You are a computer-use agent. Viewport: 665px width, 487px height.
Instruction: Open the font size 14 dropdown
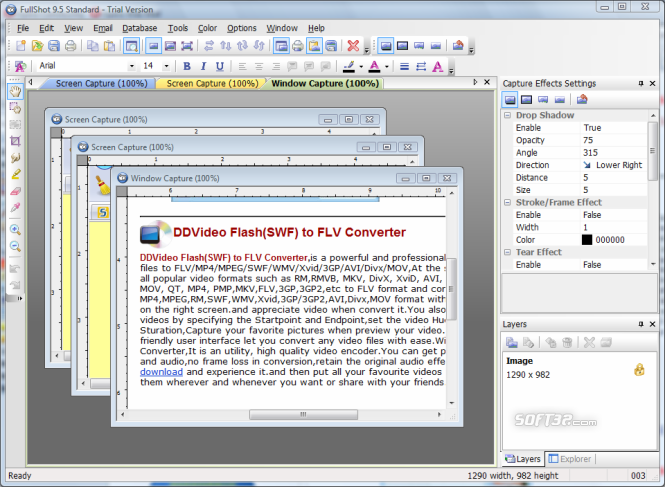click(x=166, y=66)
